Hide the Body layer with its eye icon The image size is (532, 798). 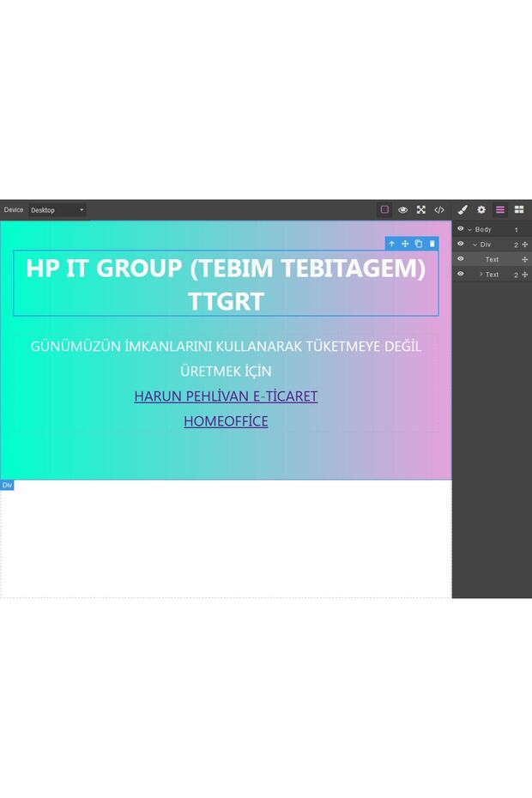click(461, 229)
